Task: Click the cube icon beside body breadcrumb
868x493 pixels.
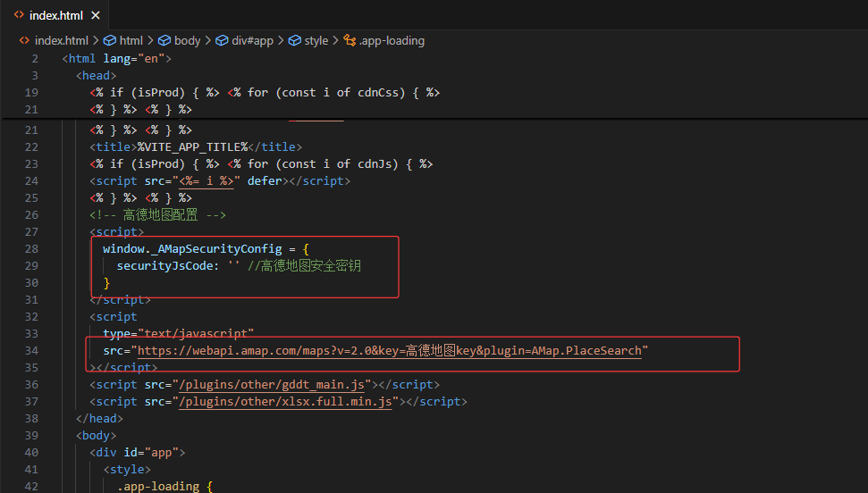Action: pyautogui.click(x=164, y=40)
